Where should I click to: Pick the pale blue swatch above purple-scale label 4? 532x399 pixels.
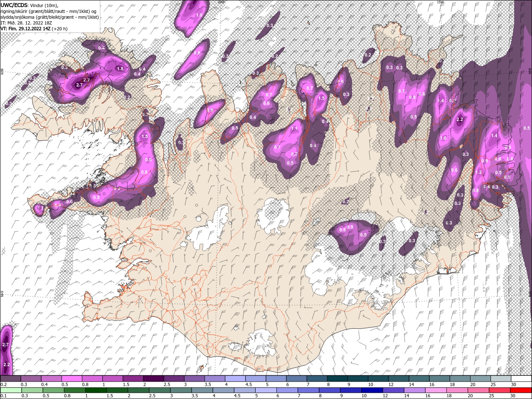[234, 379]
